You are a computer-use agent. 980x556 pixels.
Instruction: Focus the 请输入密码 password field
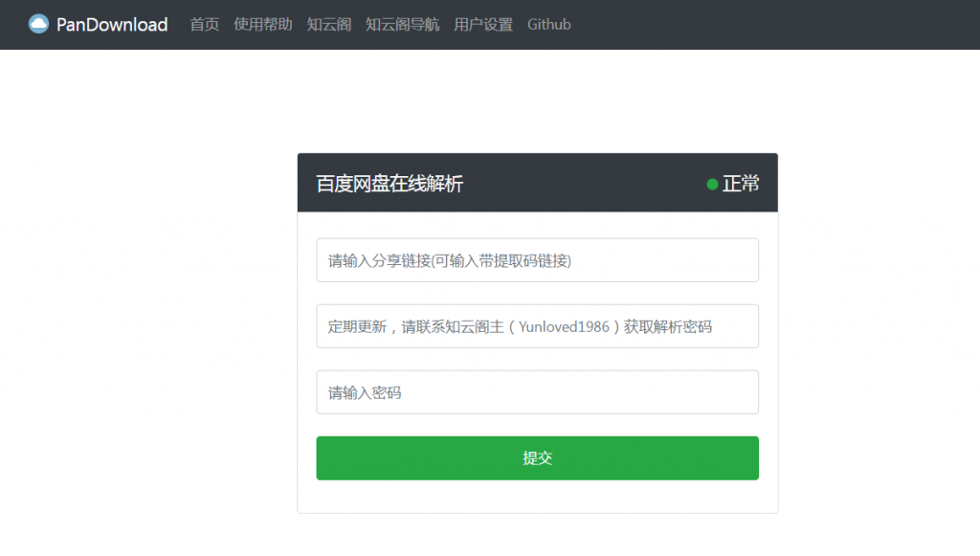pyautogui.click(x=537, y=391)
